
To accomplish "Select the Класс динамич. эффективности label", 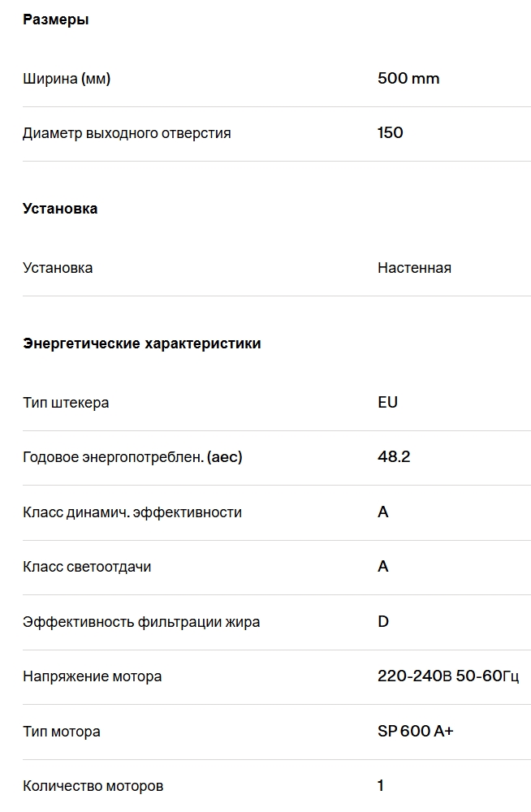I will click(132, 512).
